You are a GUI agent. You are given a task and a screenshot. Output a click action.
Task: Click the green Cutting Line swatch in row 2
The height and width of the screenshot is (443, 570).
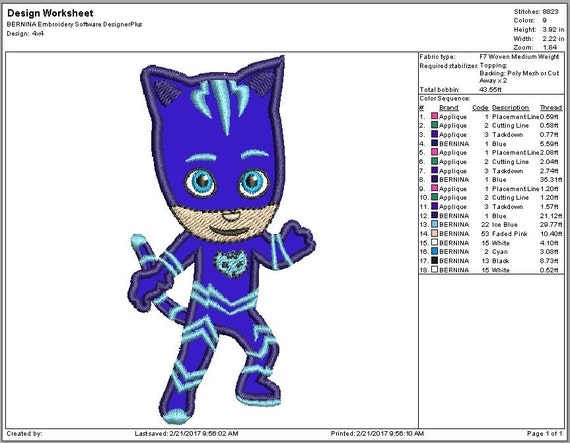[x=434, y=125]
